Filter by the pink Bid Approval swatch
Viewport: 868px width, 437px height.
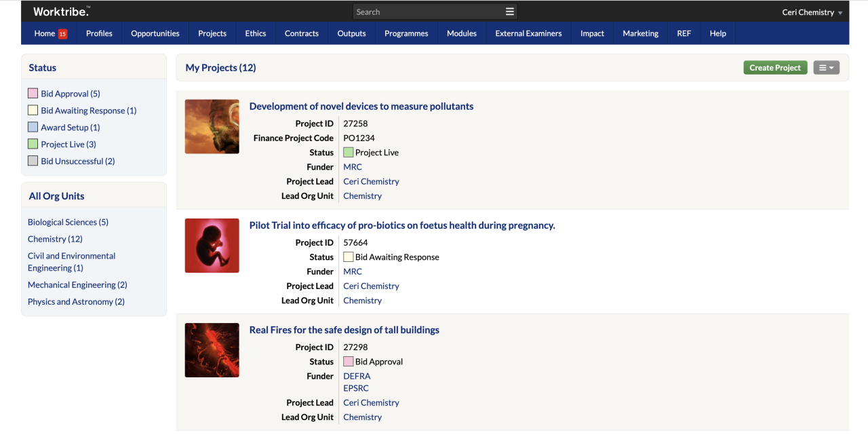(33, 94)
